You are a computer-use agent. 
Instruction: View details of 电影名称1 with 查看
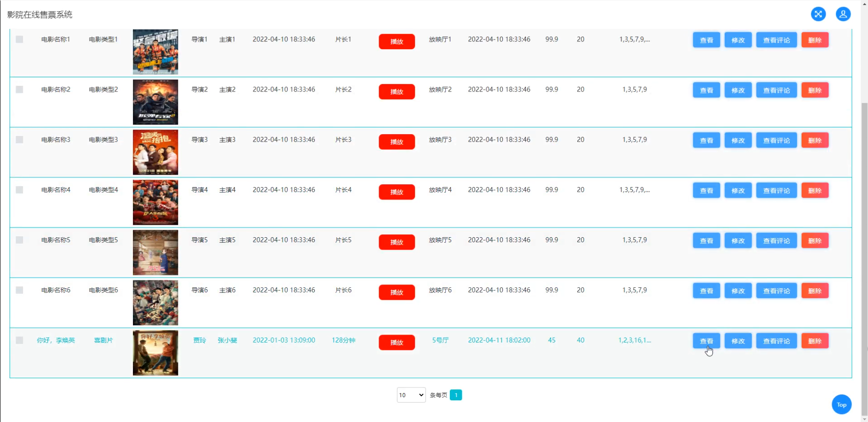coord(706,40)
